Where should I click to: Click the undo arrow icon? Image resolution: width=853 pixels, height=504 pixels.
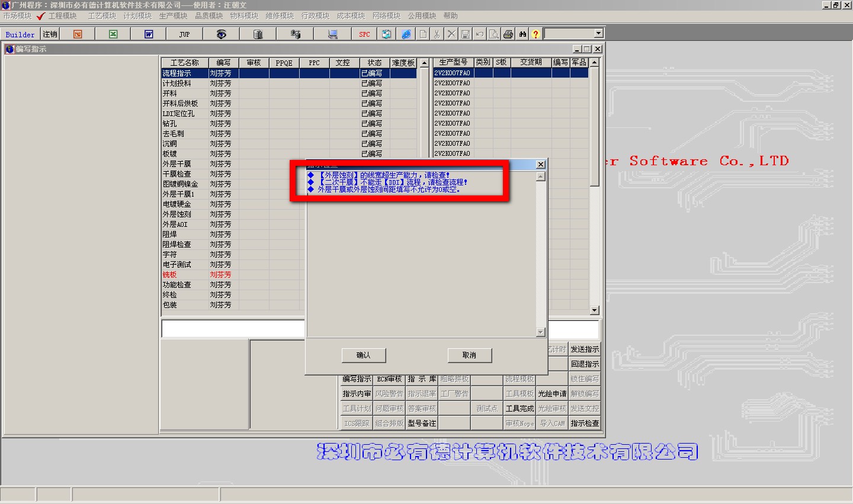click(x=480, y=34)
